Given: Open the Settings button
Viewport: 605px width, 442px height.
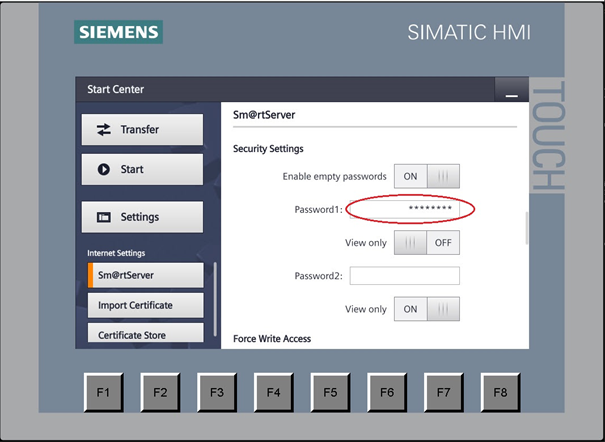Looking at the screenshot, I should [142, 217].
